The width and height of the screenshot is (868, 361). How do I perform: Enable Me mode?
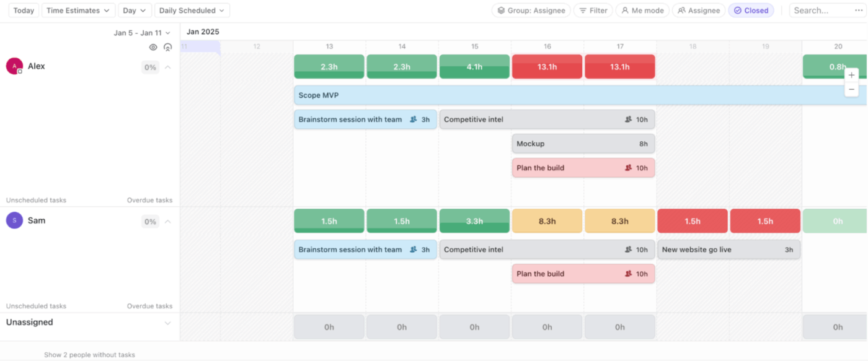pos(642,10)
